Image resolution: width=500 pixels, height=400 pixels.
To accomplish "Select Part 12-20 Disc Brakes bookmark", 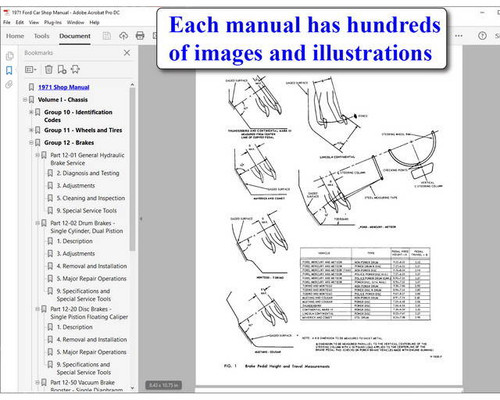I will [89, 313].
